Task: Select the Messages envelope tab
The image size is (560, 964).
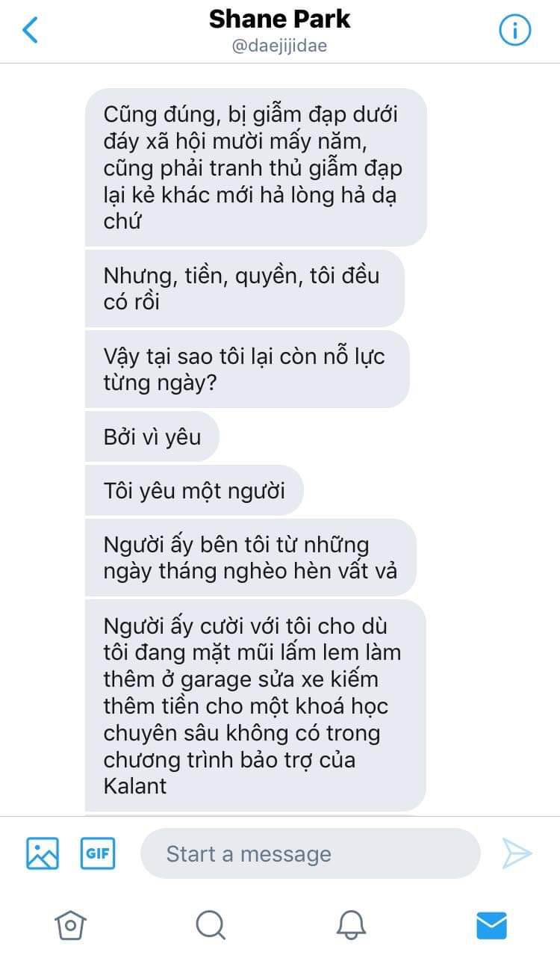Action: 491,925
